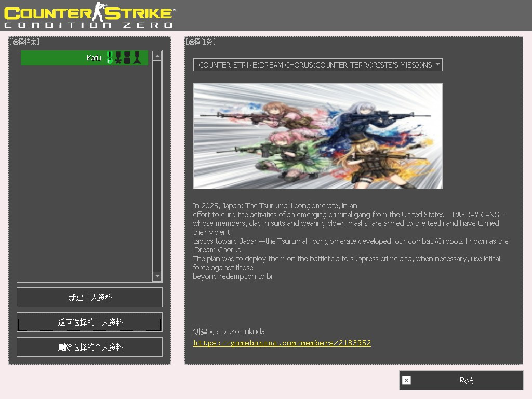Image resolution: width=532 pixels, height=399 pixels.
Task: Click the [选择档案] panel label
Action: (x=24, y=42)
